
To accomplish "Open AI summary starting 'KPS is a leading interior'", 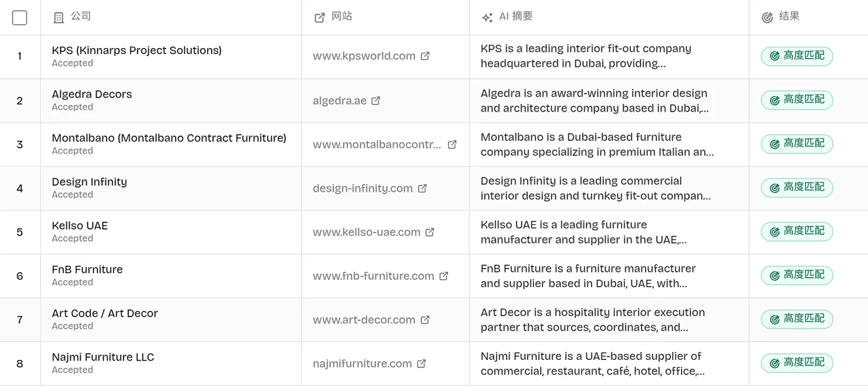I will pos(586,56).
